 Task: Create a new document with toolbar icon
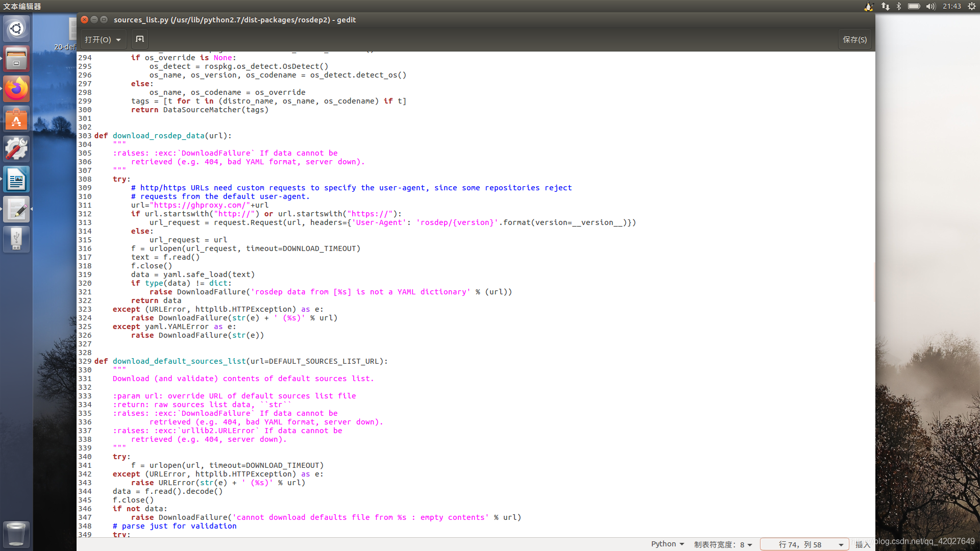pos(140,39)
